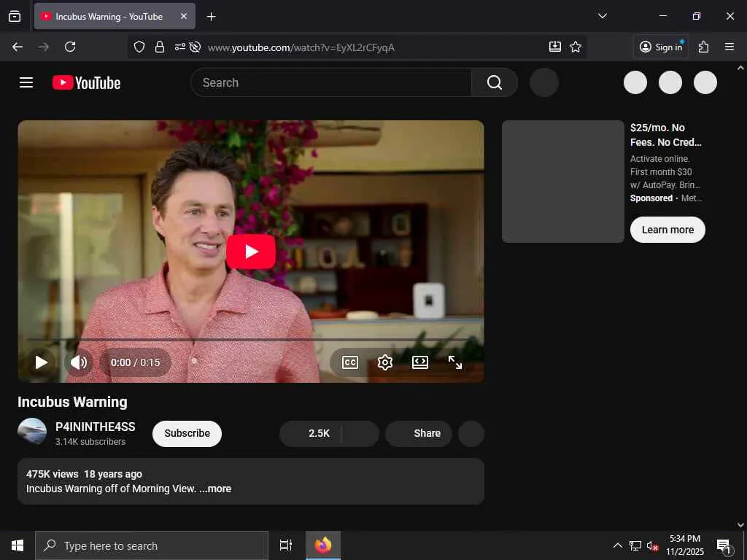The width and height of the screenshot is (747, 560).
Task: Focus the YouTube Search input field
Action: (x=331, y=82)
